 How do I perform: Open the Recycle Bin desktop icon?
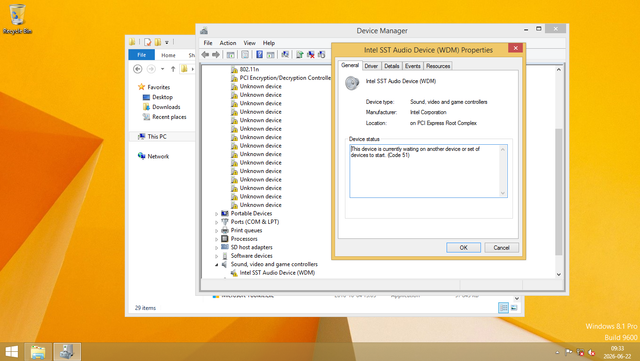[17, 19]
